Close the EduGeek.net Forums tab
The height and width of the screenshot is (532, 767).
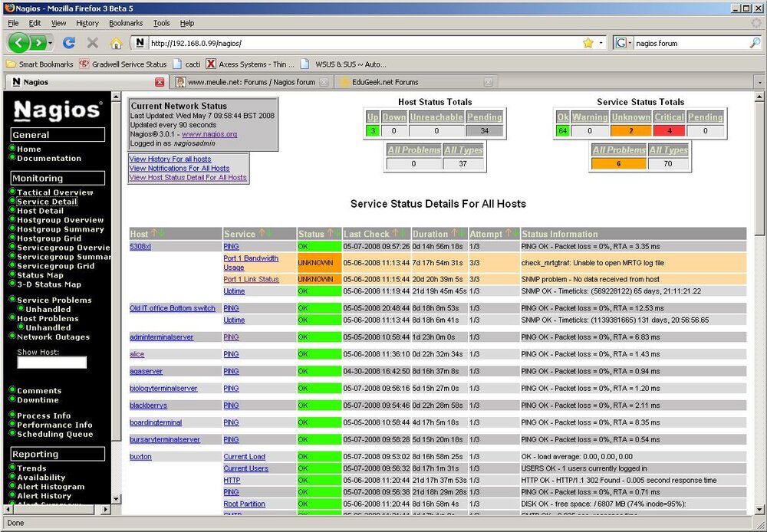pos(488,82)
